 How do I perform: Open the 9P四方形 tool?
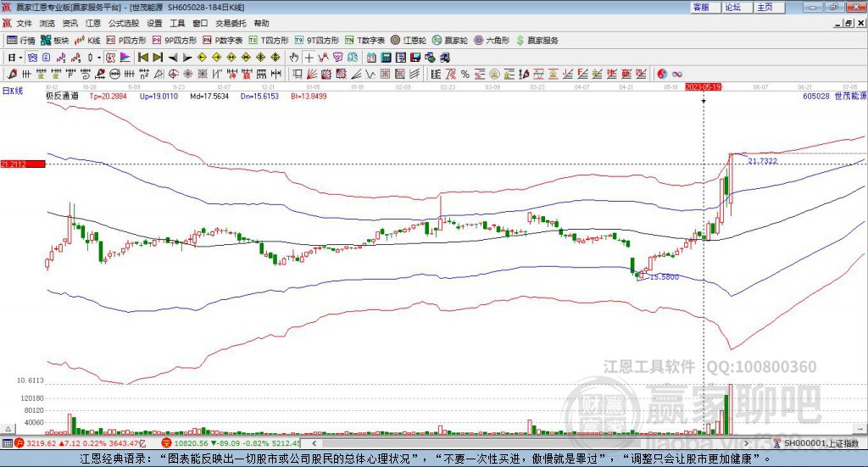[x=175, y=41]
